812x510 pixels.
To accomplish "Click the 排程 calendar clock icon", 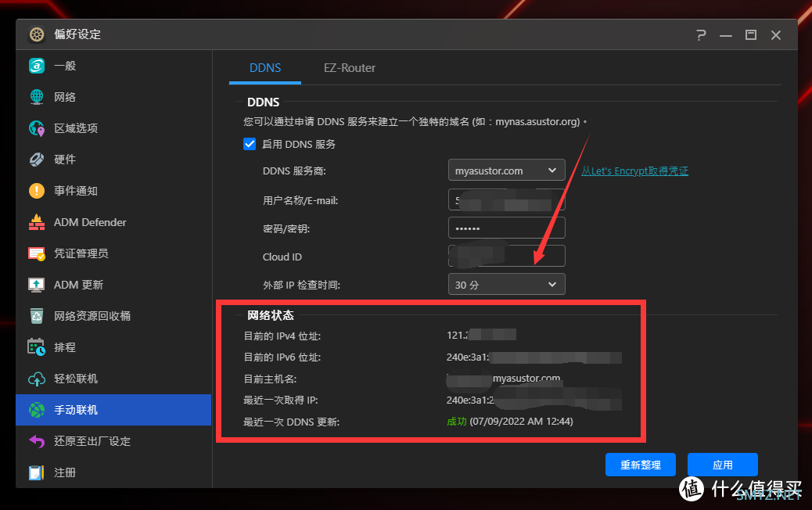I will pos(37,347).
